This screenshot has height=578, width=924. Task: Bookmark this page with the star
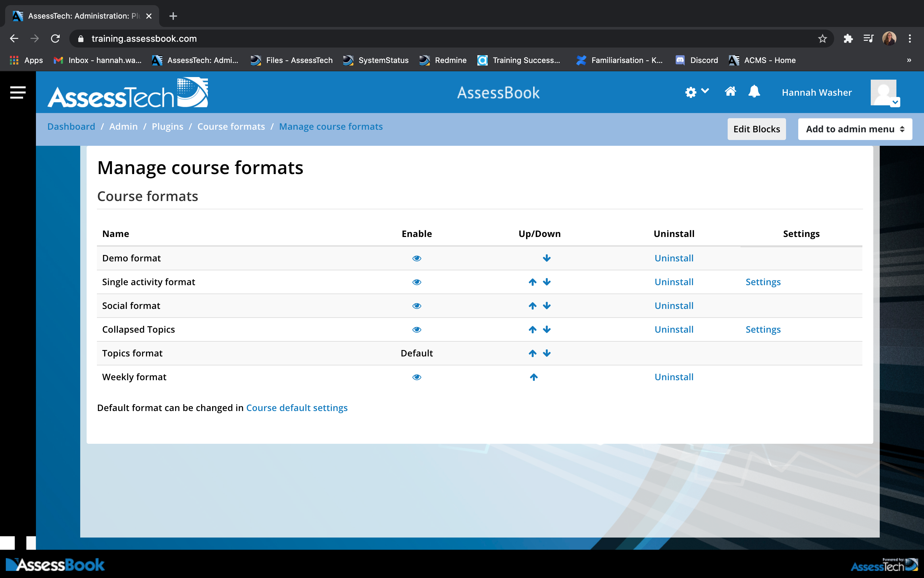click(x=822, y=39)
